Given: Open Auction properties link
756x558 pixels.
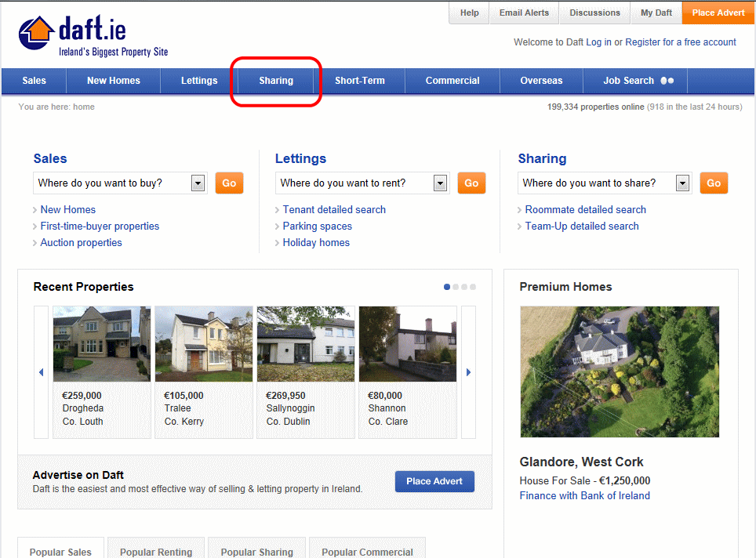Looking at the screenshot, I should pyautogui.click(x=81, y=242).
